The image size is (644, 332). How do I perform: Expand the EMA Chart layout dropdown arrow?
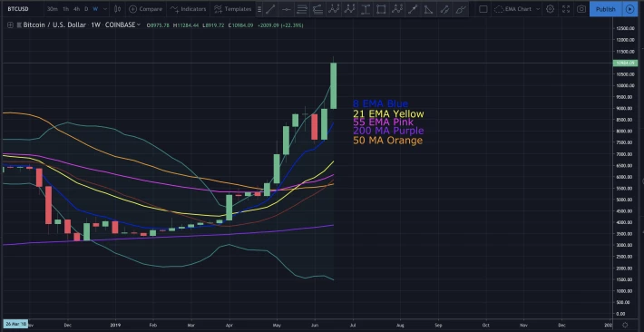point(538,9)
